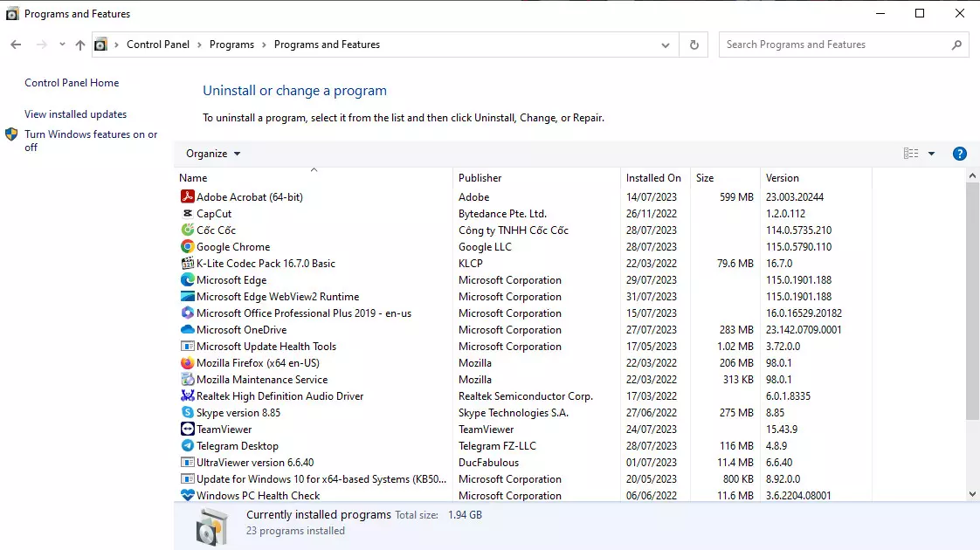Click the scrollbar up arrow
The width and height of the screenshot is (980, 550).
pyautogui.click(x=972, y=176)
